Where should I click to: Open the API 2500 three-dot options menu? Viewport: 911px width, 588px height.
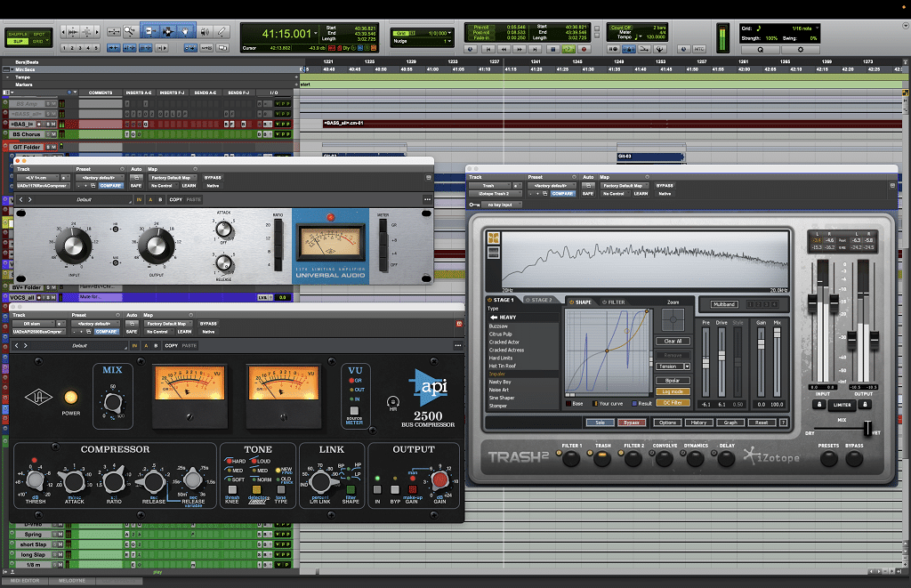(x=458, y=346)
